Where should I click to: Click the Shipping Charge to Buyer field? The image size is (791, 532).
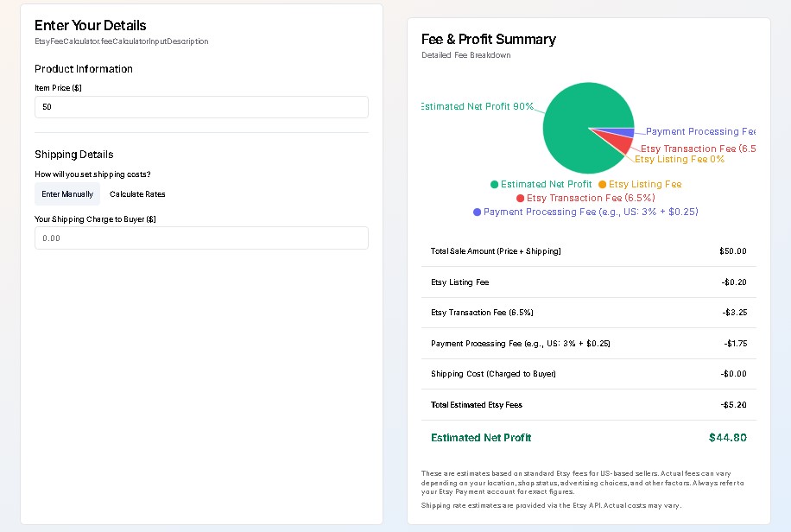pyautogui.click(x=201, y=237)
